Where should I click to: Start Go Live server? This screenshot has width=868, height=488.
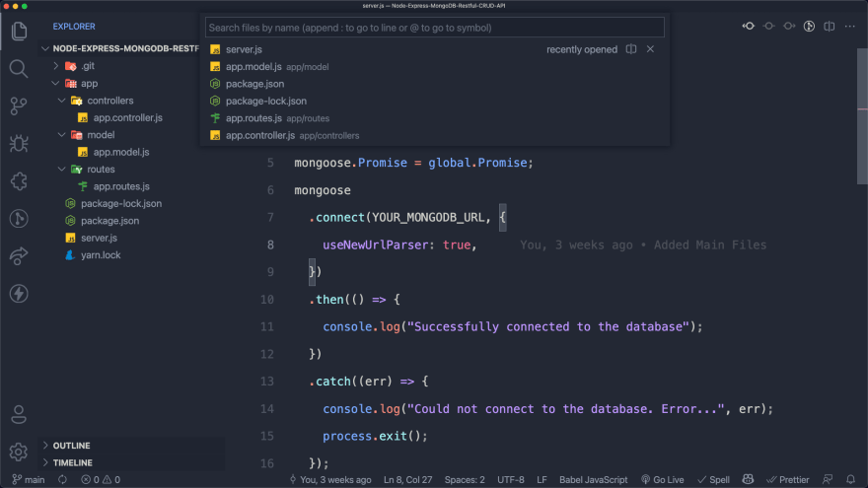pyautogui.click(x=662, y=480)
